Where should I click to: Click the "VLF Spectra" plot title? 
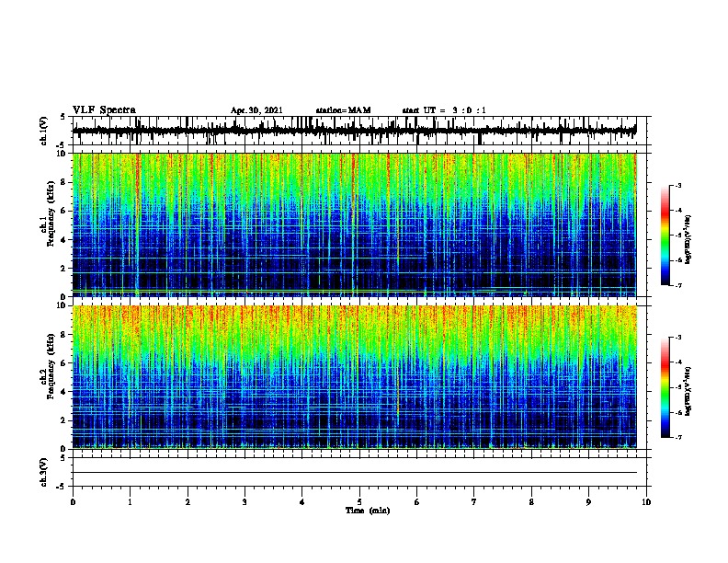(x=104, y=110)
